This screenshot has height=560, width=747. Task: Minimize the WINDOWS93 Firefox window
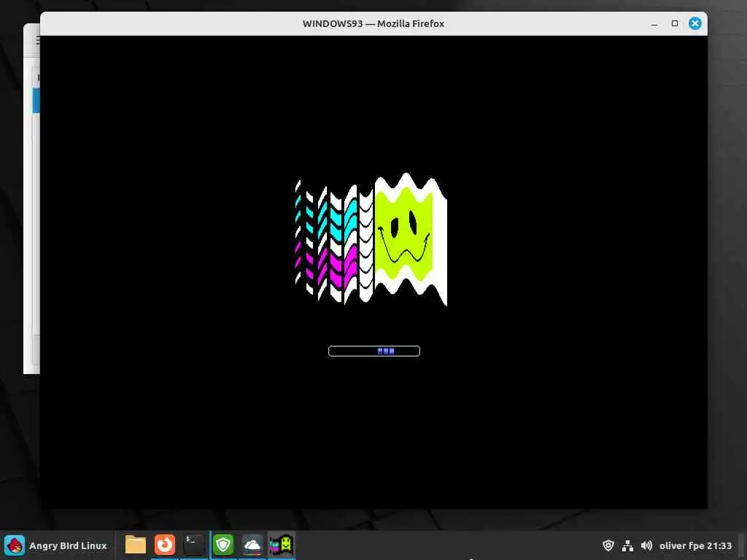[x=654, y=23]
